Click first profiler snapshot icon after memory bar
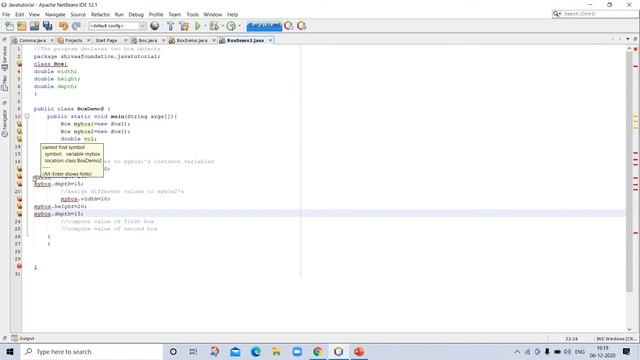The image size is (640, 360). coord(289,26)
